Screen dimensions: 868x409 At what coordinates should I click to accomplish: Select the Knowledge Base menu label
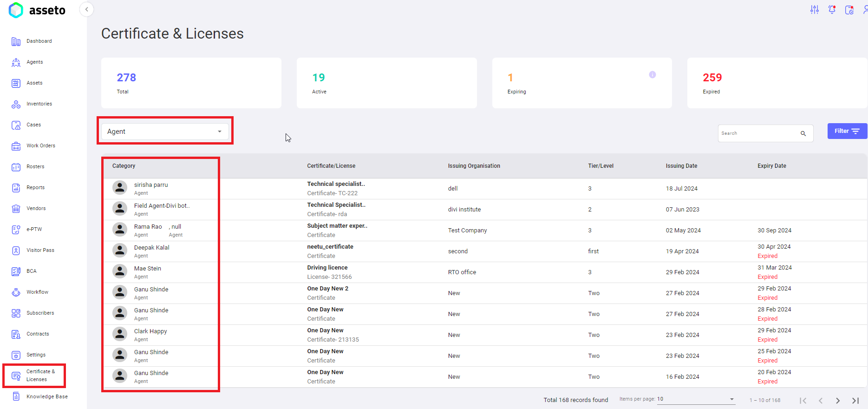point(47,397)
